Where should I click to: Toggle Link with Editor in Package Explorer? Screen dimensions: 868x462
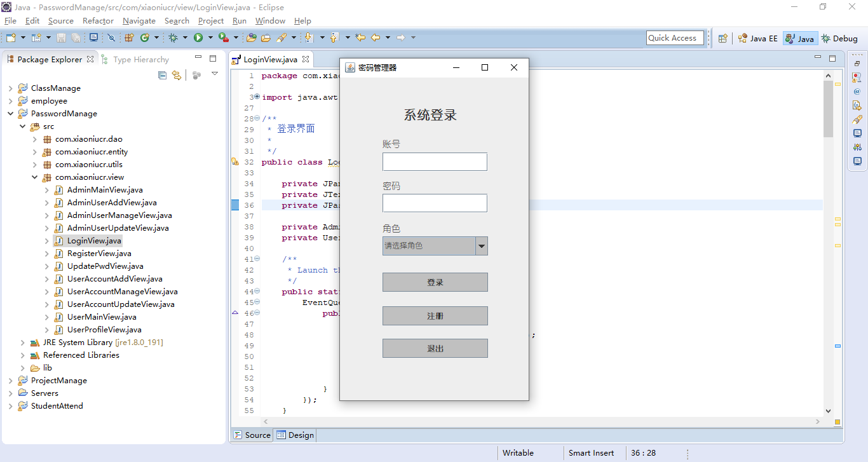pos(177,75)
